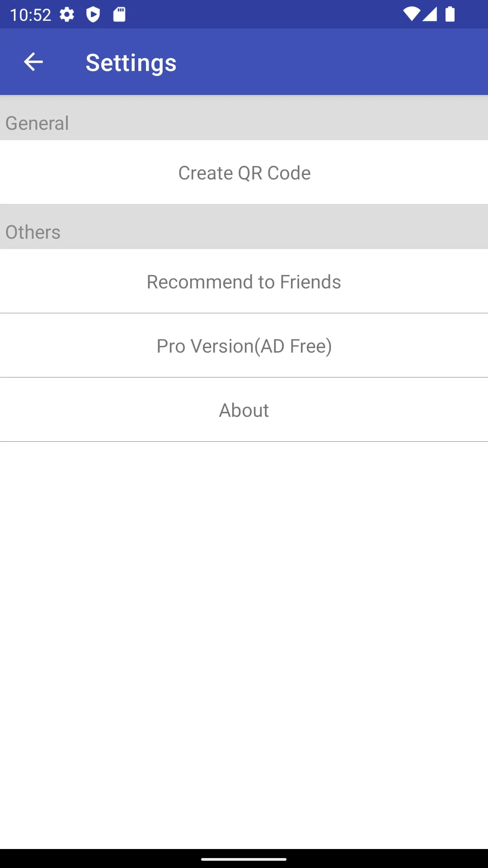This screenshot has width=488, height=868.
Task: Tap the SD card status bar icon
Action: pyautogui.click(x=119, y=14)
